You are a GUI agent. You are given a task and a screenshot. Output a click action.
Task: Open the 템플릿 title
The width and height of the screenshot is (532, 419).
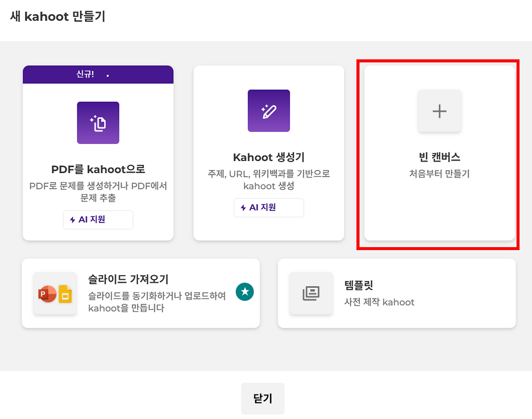(x=359, y=285)
